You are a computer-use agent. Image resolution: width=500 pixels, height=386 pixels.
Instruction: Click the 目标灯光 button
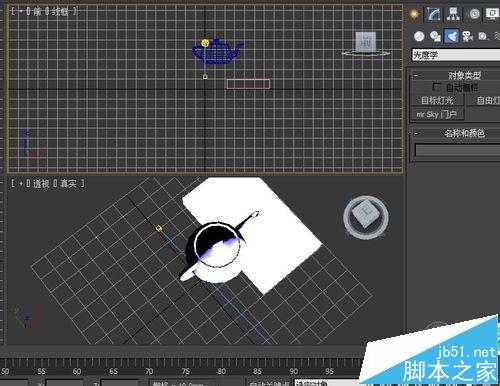coord(437,100)
